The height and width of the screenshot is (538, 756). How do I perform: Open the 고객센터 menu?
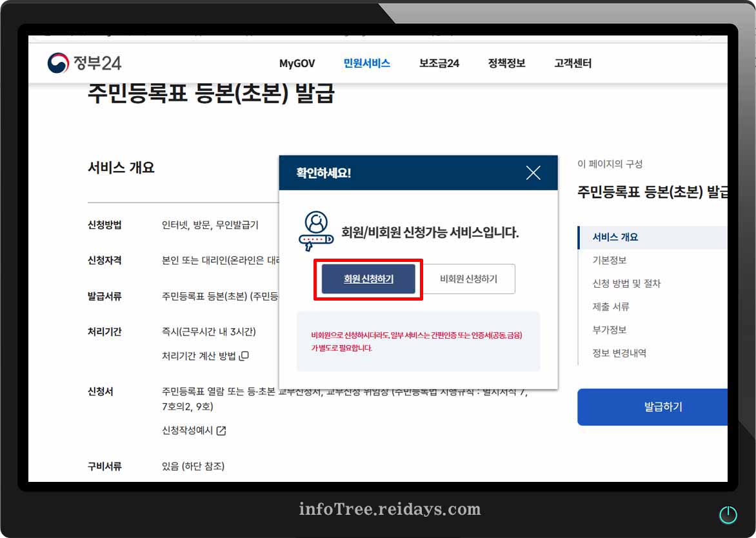572,63
